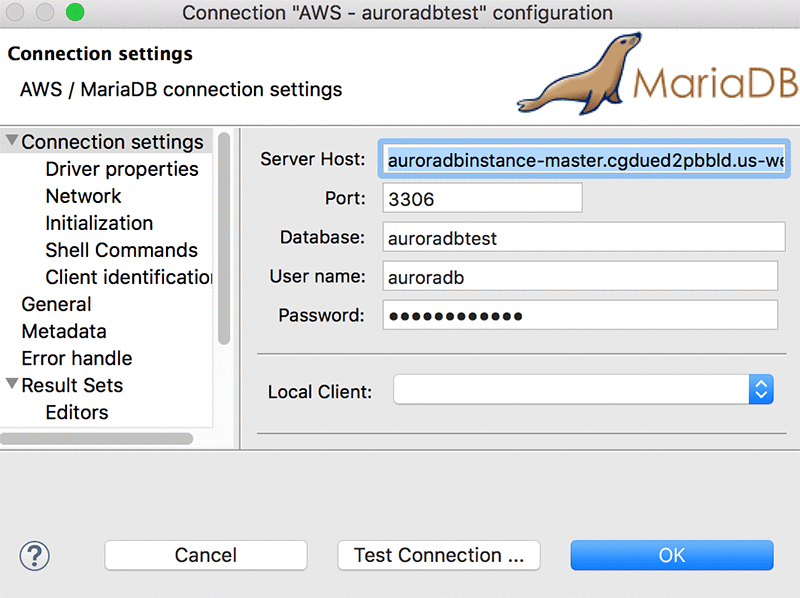This screenshot has height=598, width=800.
Task: Select General in the settings tree
Action: (x=56, y=305)
